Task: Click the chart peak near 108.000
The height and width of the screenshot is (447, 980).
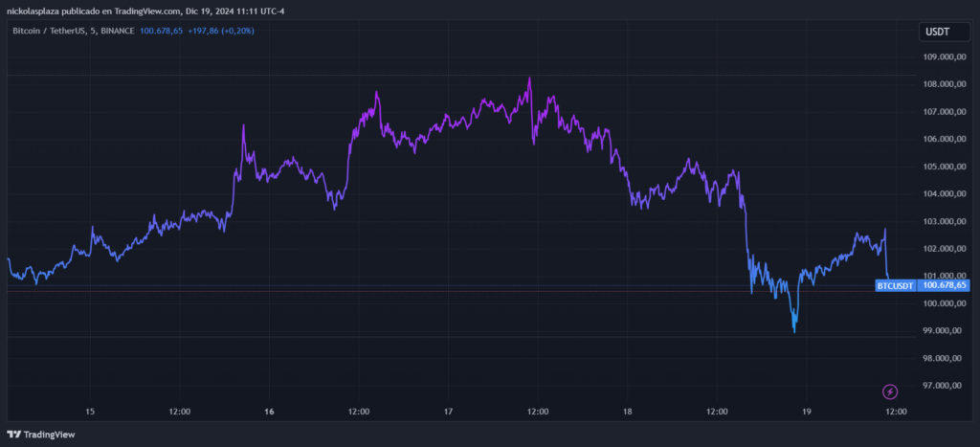Action: click(x=529, y=78)
